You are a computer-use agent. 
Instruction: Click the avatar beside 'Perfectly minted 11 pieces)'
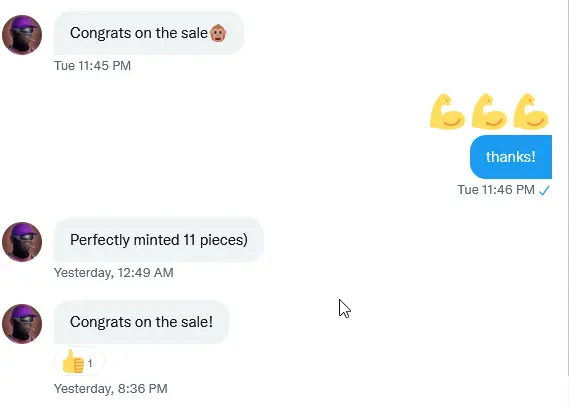(x=22, y=242)
